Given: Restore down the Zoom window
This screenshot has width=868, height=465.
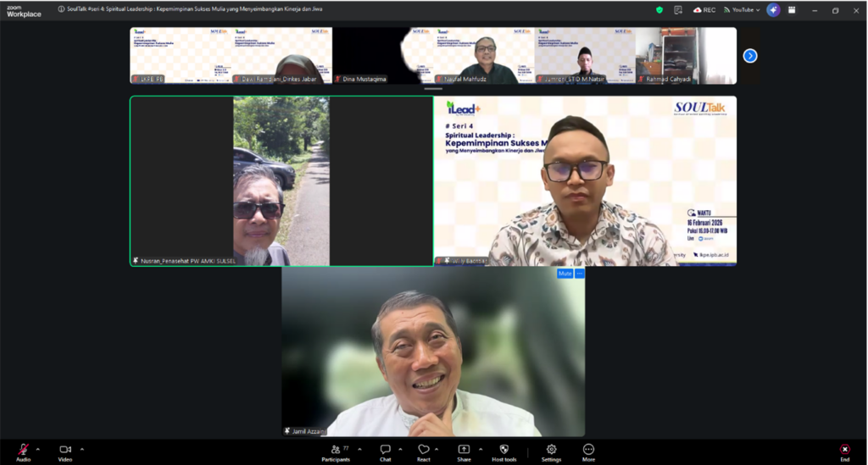Looking at the screenshot, I should (835, 10).
